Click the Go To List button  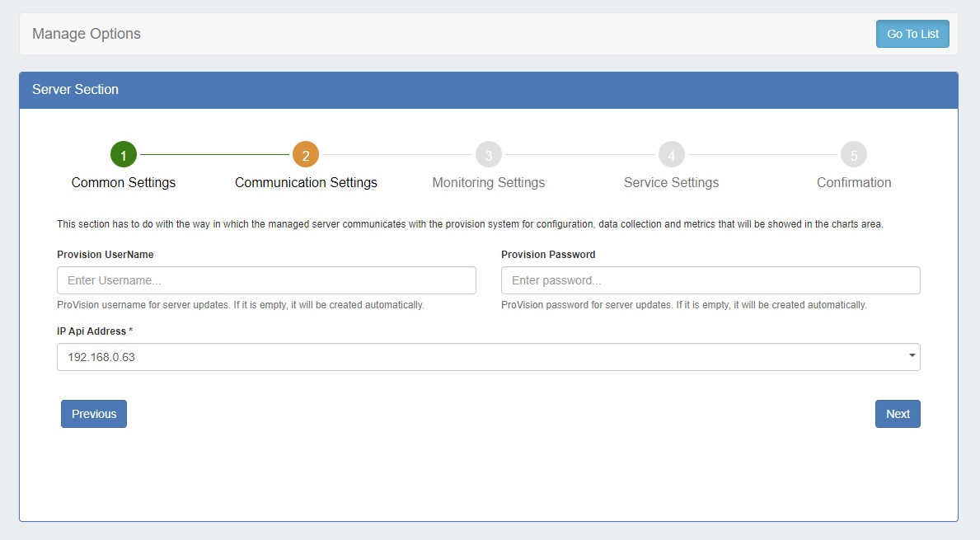tap(912, 34)
